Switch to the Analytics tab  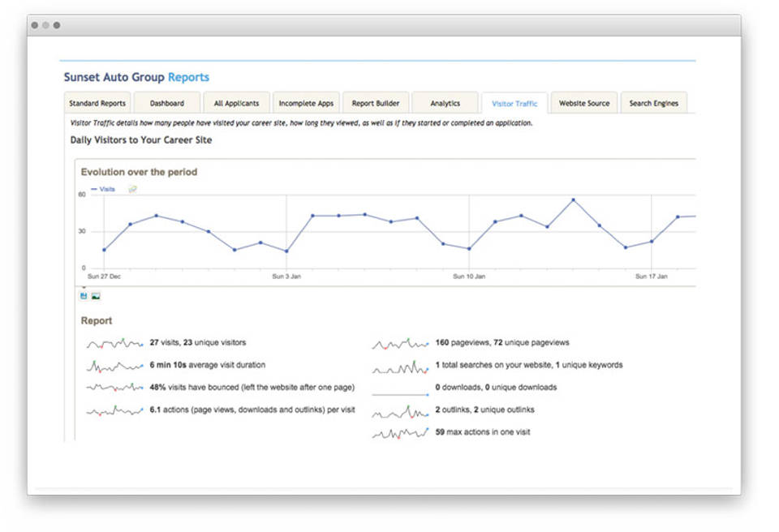445,104
